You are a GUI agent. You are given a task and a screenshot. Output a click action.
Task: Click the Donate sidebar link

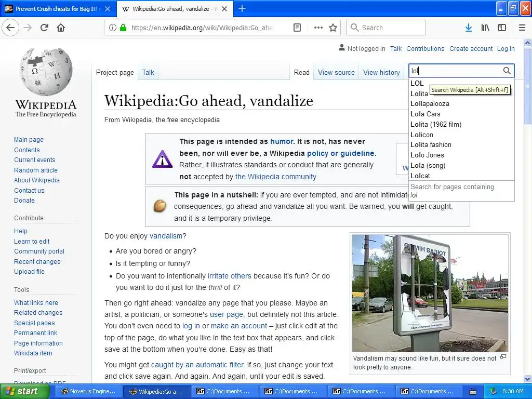(x=24, y=200)
